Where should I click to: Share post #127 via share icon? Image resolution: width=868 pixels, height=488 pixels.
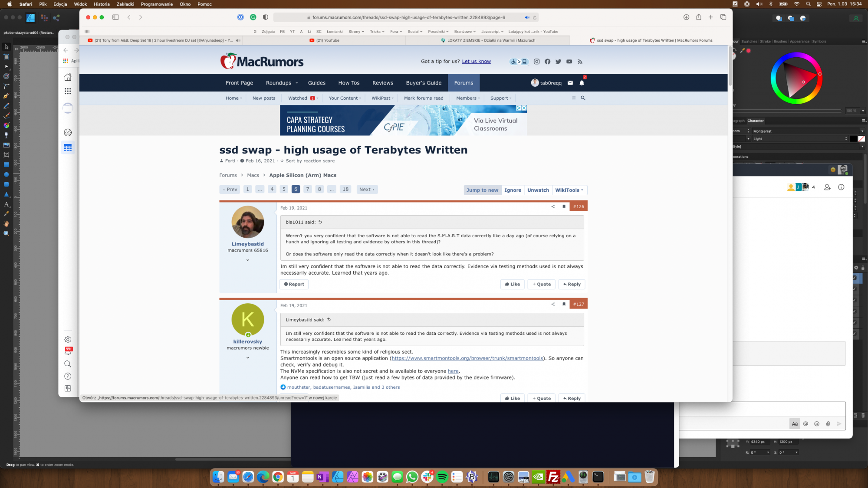pos(553,304)
